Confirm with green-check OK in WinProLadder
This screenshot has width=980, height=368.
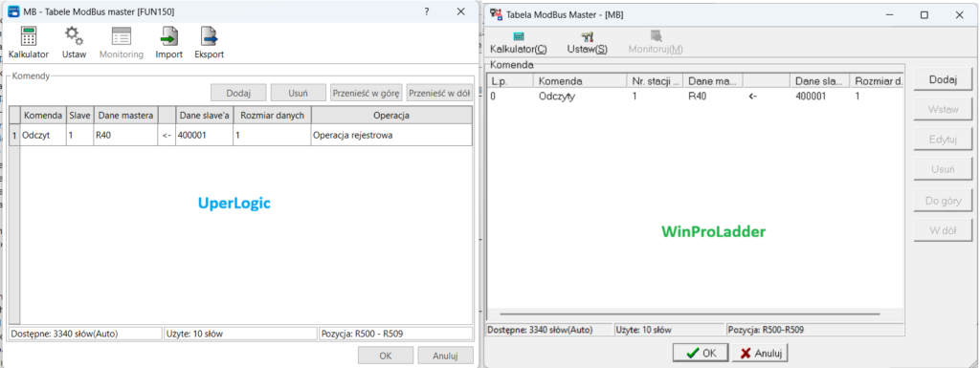click(x=700, y=353)
